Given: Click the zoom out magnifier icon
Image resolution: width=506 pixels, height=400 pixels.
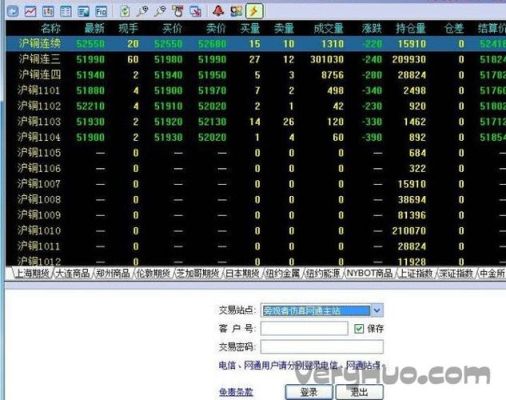Looking at the screenshot, I should [x=160, y=12].
